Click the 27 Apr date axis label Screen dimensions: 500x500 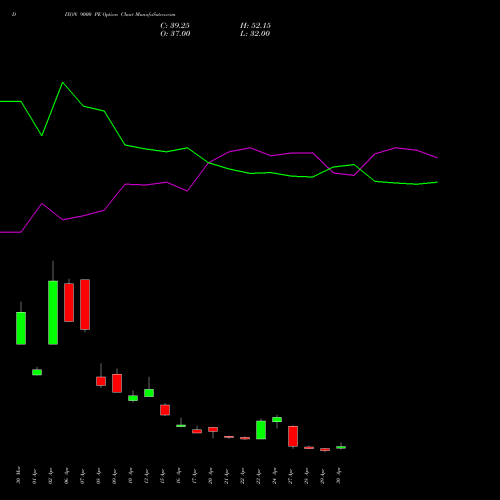click(x=290, y=476)
